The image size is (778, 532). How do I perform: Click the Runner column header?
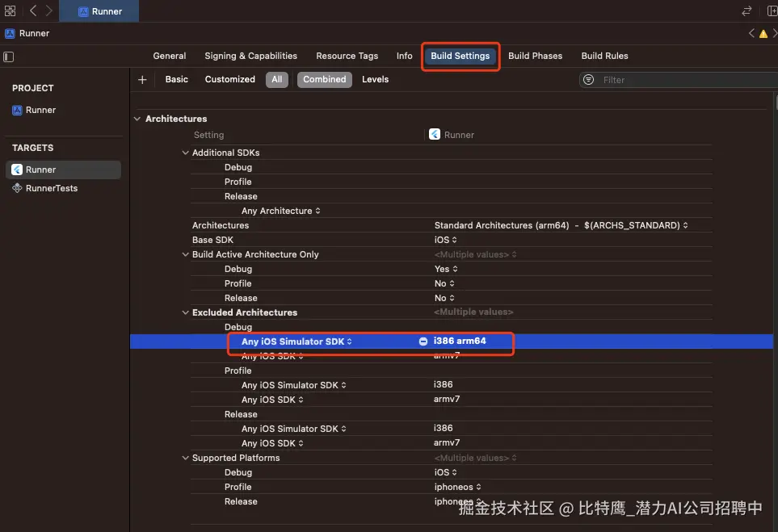[452, 135]
